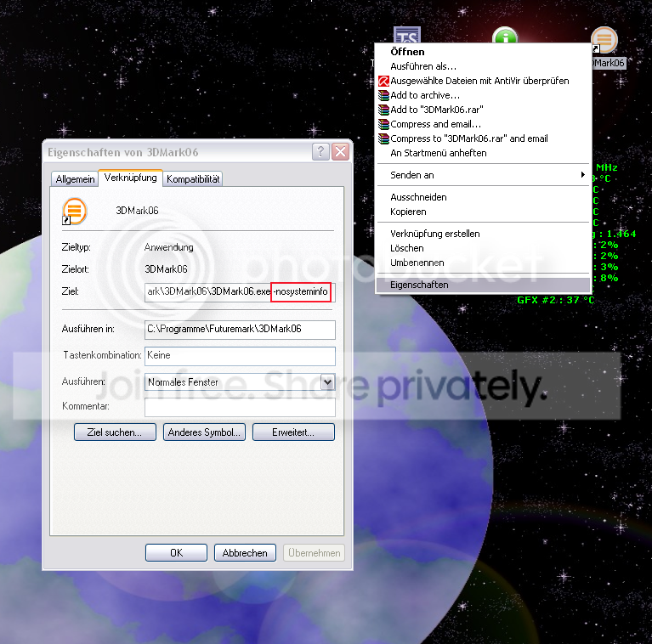Select Compress to "3DMark06.rar" and email

(468, 138)
